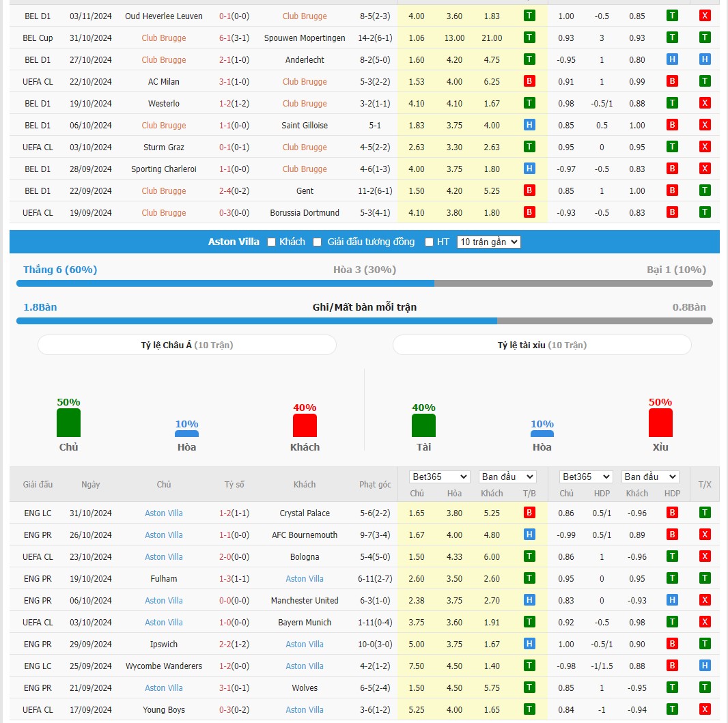Click Club Brugge link in the AC Milan row
The width and height of the screenshot is (728, 723).
pyautogui.click(x=305, y=82)
